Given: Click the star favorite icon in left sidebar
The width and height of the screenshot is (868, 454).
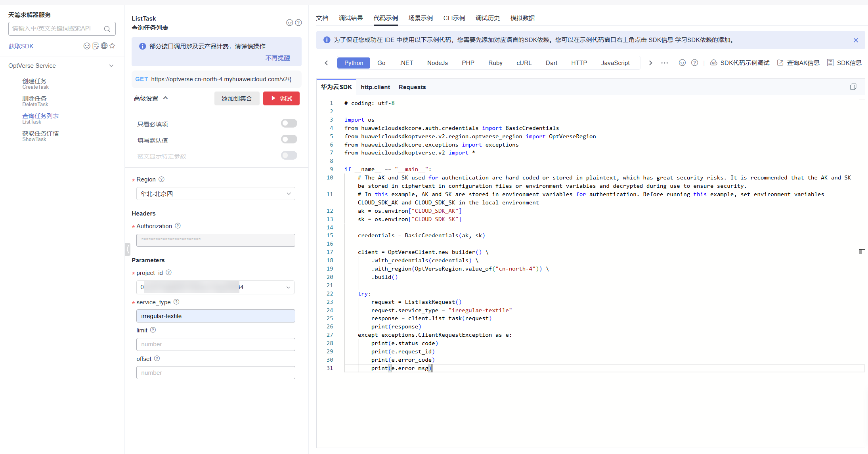Looking at the screenshot, I should pos(113,46).
